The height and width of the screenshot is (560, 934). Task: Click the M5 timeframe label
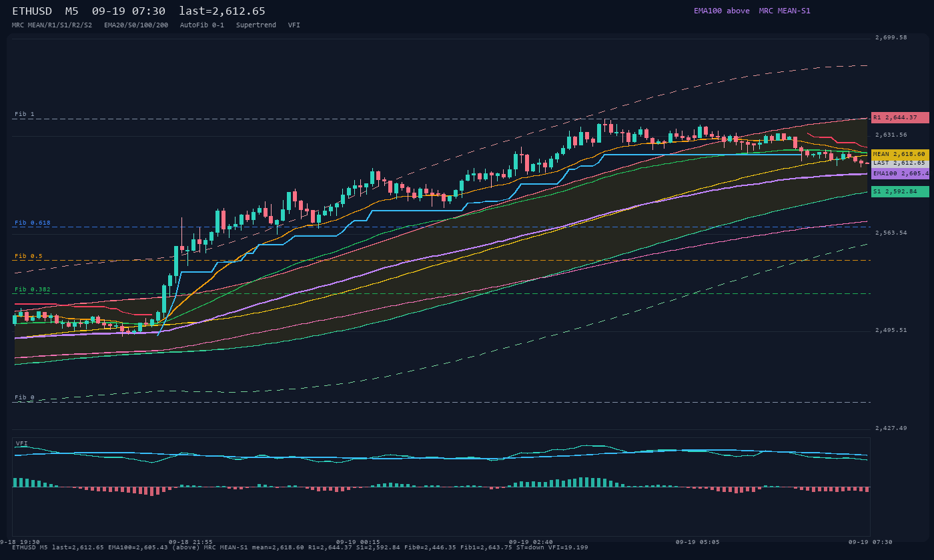(x=72, y=11)
